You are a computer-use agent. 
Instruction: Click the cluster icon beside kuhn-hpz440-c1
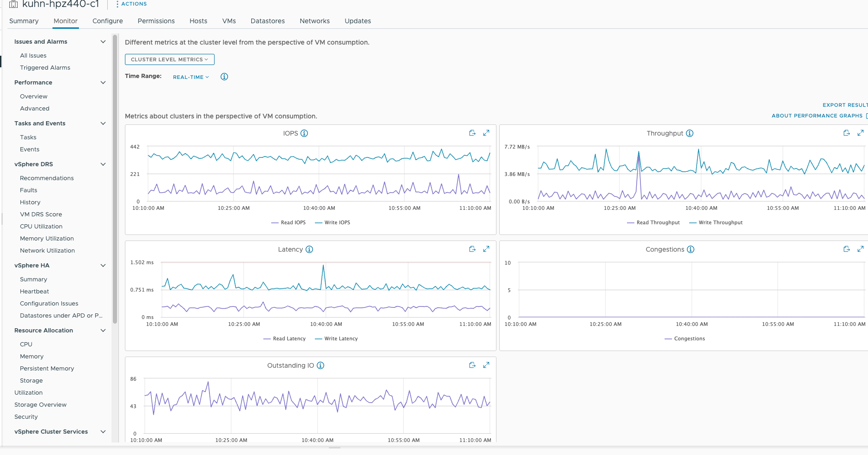pyautogui.click(x=13, y=4)
